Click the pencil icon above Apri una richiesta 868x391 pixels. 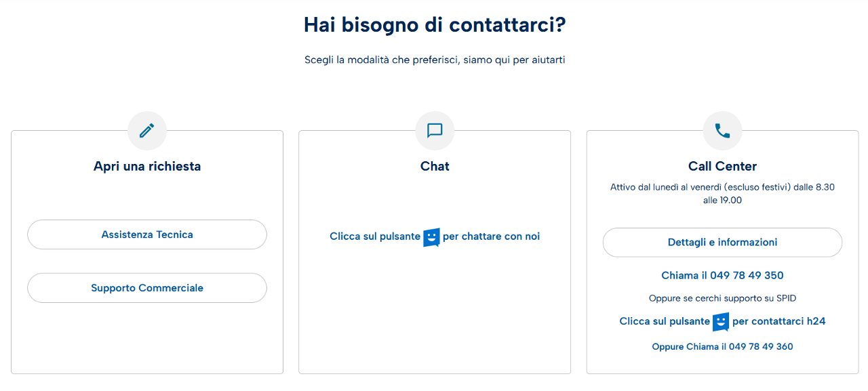pos(147,131)
